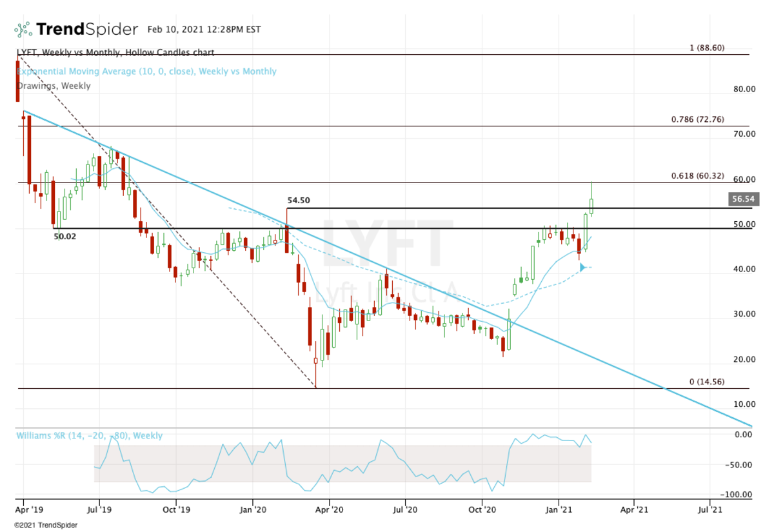Click the 'Drawings, Weekly' legend label
The image size is (774, 532).
pyautogui.click(x=54, y=86)
